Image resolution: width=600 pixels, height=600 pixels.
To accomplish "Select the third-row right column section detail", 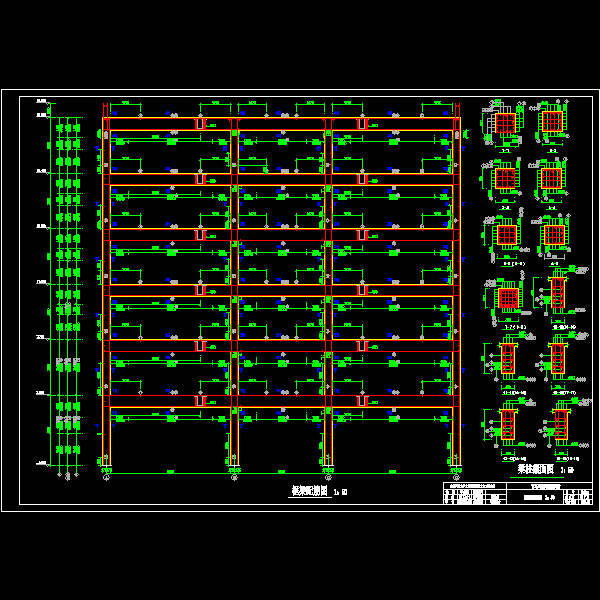I will 553,235.
